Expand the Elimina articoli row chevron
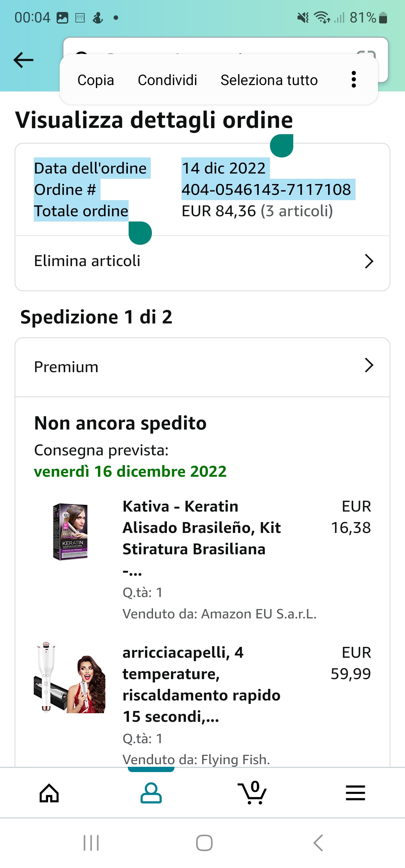Screen dimensions: 405x868 [x=369, y=261]
